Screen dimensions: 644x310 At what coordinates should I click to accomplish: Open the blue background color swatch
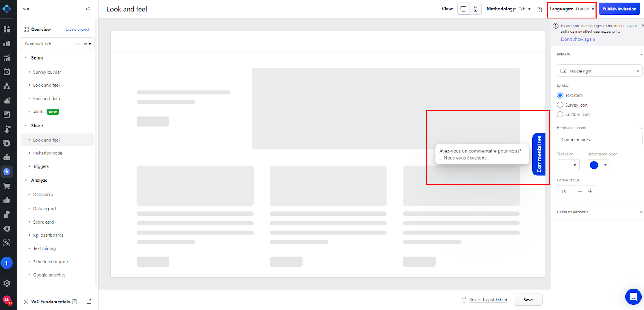click(599, 165)
